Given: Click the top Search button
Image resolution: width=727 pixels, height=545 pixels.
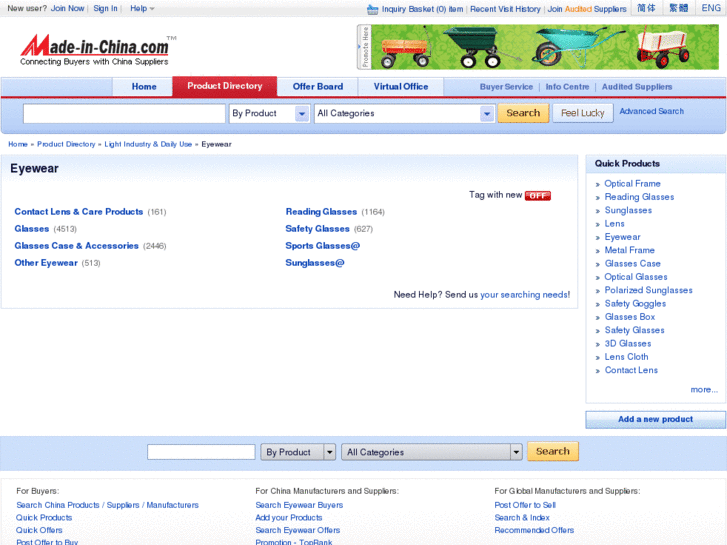Looking at the screenshot, I should click(x=523, y=113).
